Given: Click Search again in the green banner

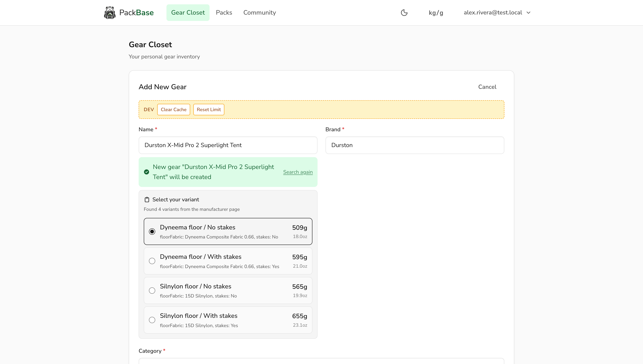Looking at the screenshot, I should (298, 172).
